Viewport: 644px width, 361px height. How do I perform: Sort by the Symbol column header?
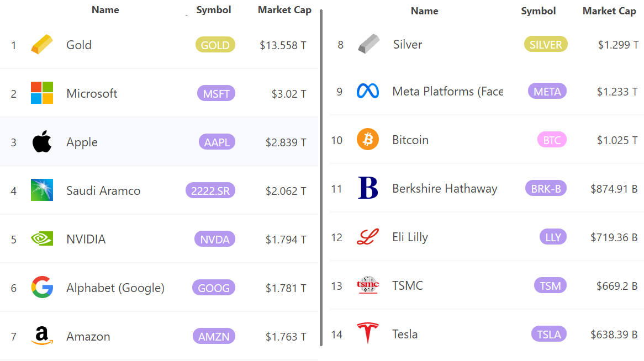(x=214, y=9)
